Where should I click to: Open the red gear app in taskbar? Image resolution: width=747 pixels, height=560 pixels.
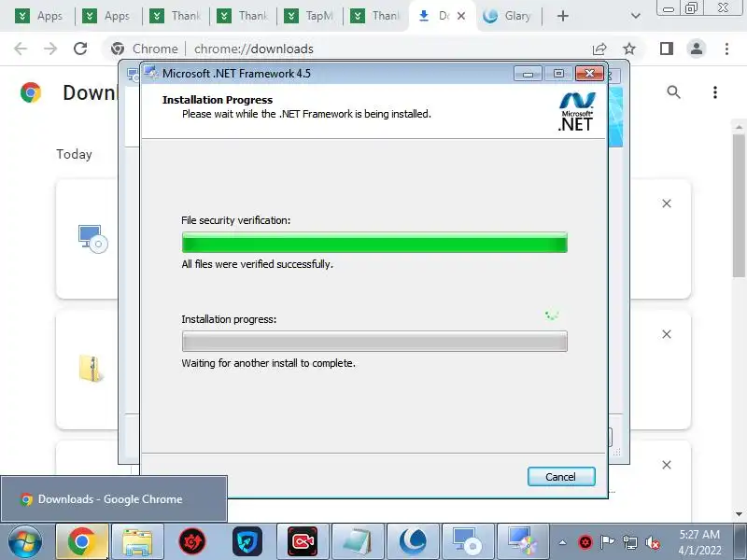coord(192,541)
